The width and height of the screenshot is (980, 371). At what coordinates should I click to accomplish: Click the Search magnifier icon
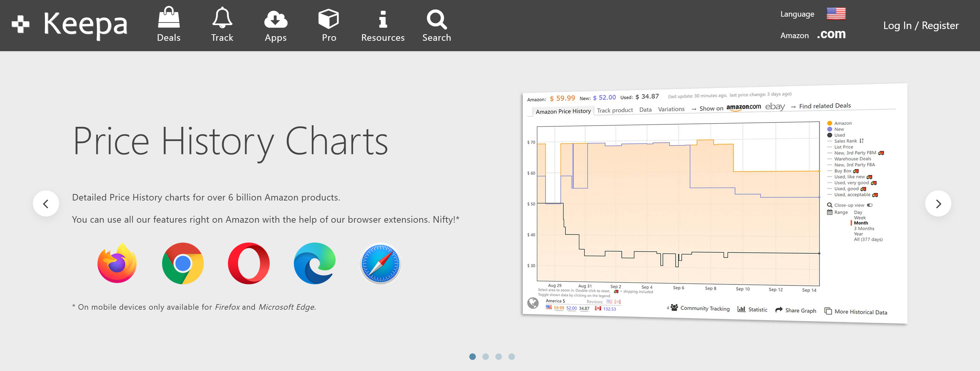[436, 19]
